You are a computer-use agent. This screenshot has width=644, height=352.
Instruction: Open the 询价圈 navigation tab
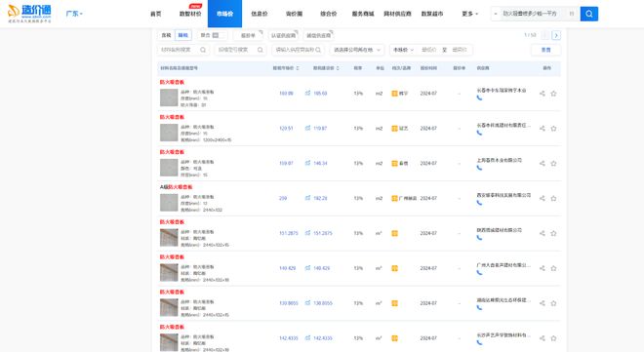(x=294, y=14)
